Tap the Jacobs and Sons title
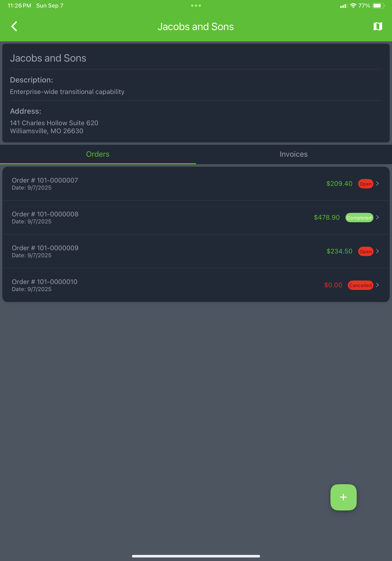Screen dimensions: 392x561 [x=196, y=26]
